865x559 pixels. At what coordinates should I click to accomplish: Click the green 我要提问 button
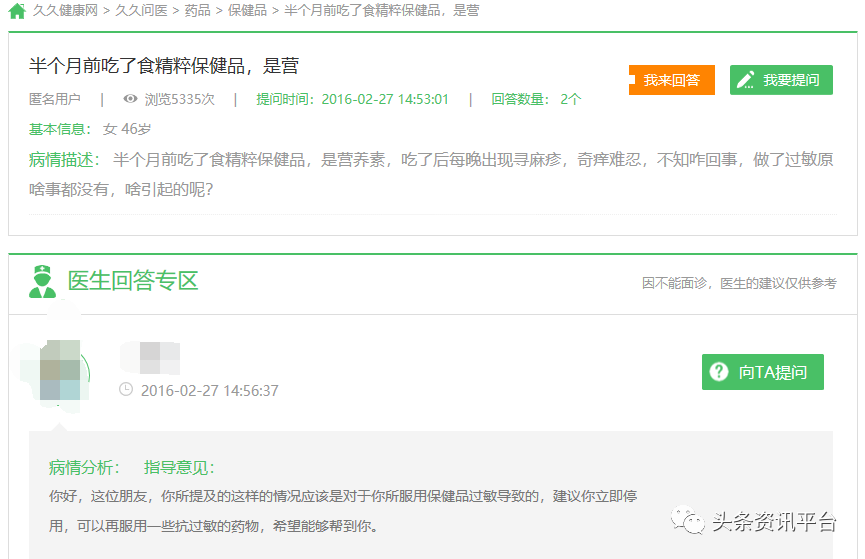781,80
